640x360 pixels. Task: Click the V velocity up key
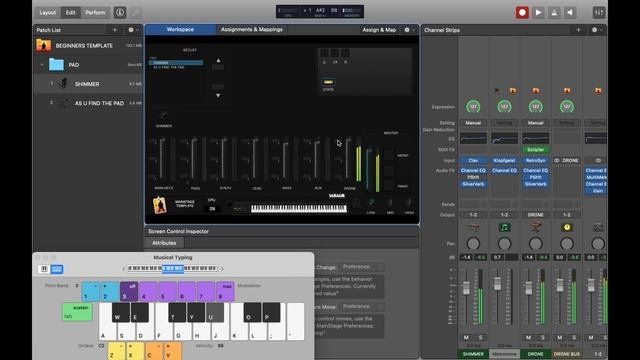pos(173,351)
